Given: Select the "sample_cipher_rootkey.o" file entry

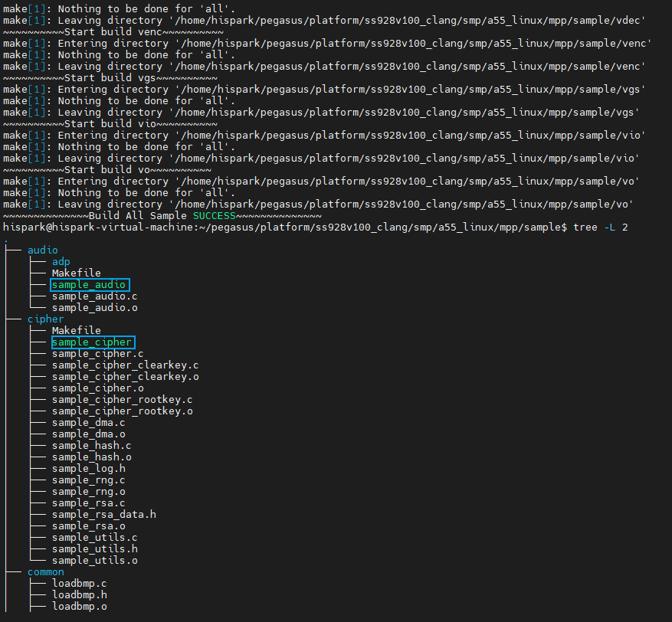Looking at the screenshot, I should (x=122, y=411).
